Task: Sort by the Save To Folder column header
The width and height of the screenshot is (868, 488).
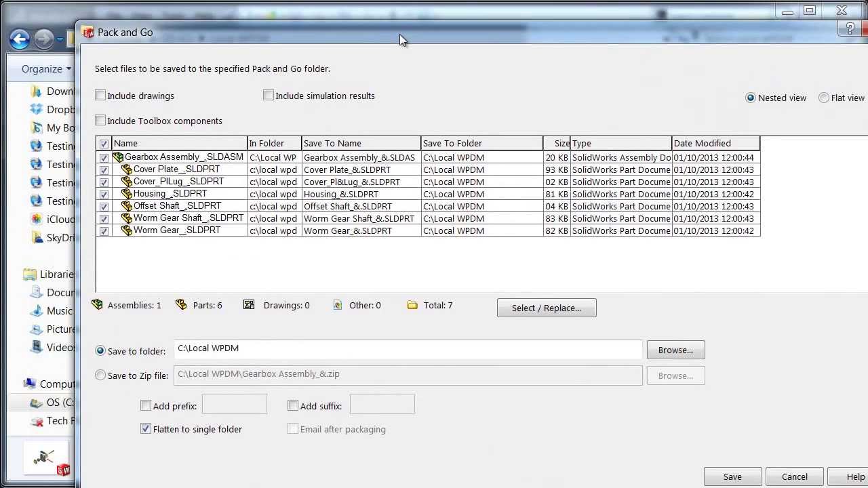Action: click(482, 143)
